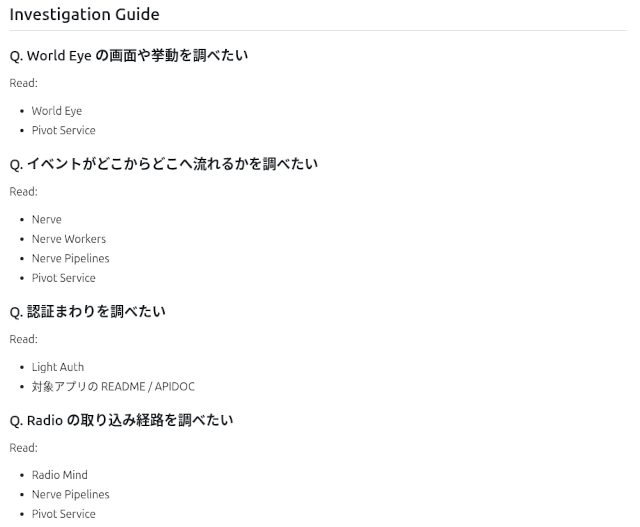Open Pivot Service under World Eye question

(x=63, y=130)
